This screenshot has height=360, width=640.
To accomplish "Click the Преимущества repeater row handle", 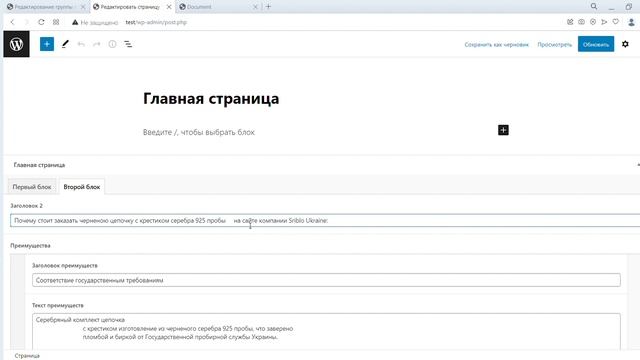I will click(18, 302).
